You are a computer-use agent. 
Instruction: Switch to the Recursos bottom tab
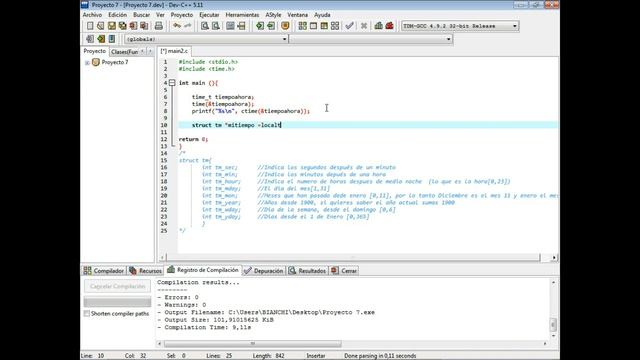146,271
